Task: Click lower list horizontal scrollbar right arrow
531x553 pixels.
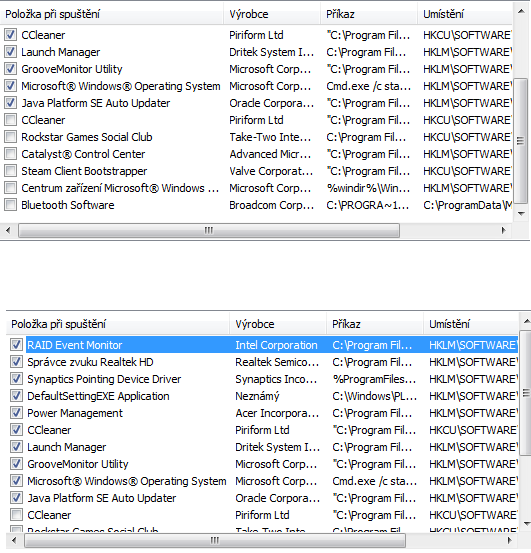Action: (509, 540)
